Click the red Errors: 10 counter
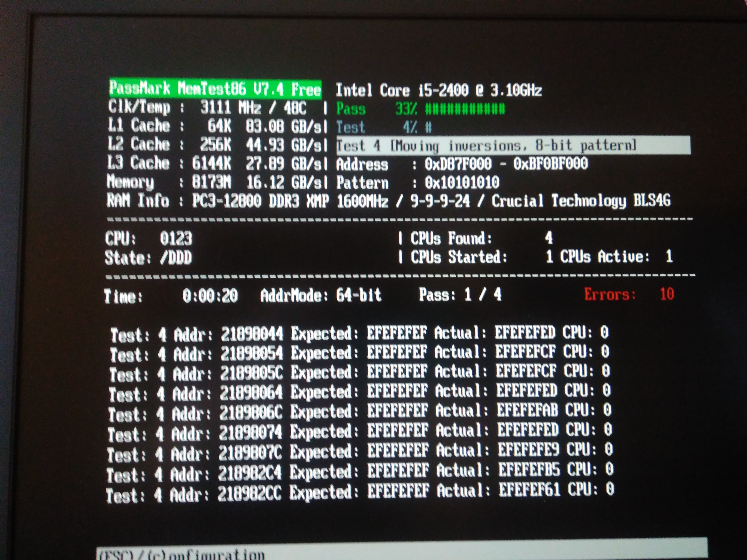This screenshot has height=560, width=747. [x=629, y=294]
